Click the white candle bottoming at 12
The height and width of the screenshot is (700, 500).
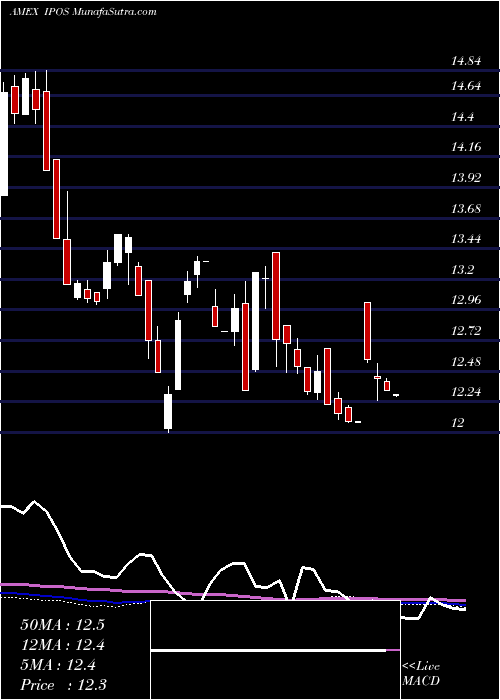coord(168,410)
